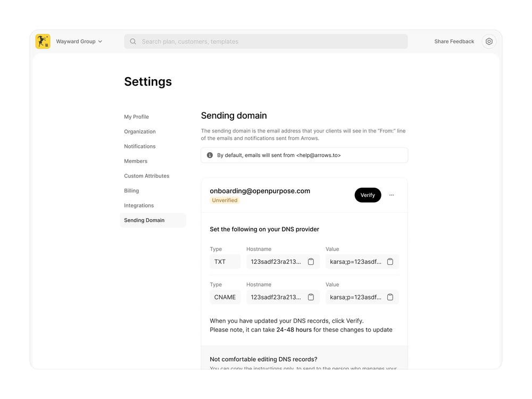Select Custom Attributes in sidebar
This screenshot has width=532, height=399.
147,176
